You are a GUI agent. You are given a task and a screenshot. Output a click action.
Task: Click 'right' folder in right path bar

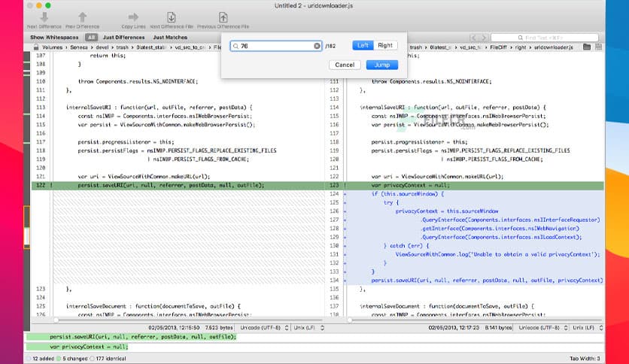[x=521, y=47]
